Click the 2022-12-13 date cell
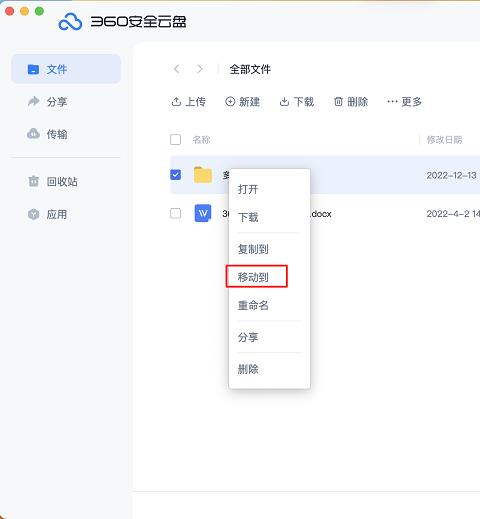 coord(451,175)
